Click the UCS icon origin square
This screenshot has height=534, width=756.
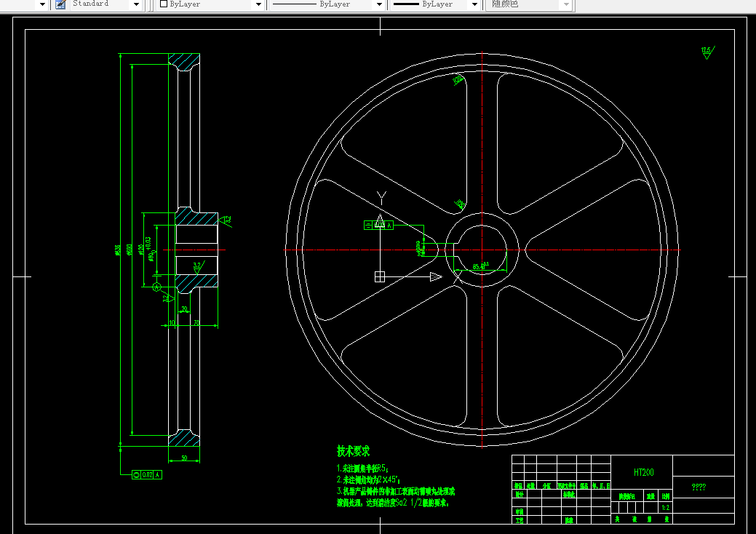click(x=380, y=276)
